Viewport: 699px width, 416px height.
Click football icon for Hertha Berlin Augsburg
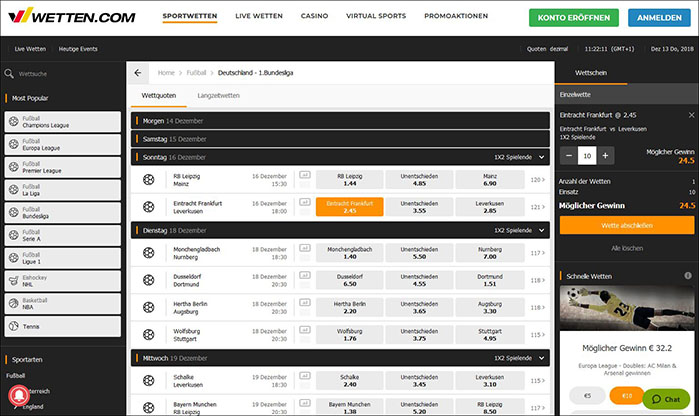pyautogui.click(x=148, y=307)
